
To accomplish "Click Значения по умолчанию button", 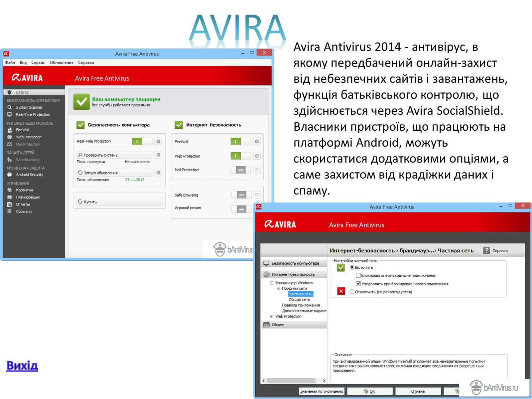I will [322, 391].
